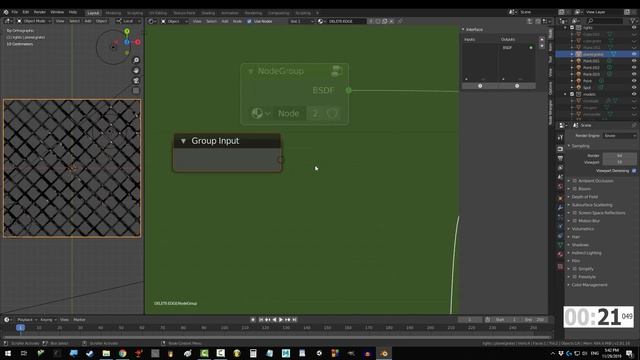Enable the Bloom checkbox
640x360 pixels.
pos(575,189)
